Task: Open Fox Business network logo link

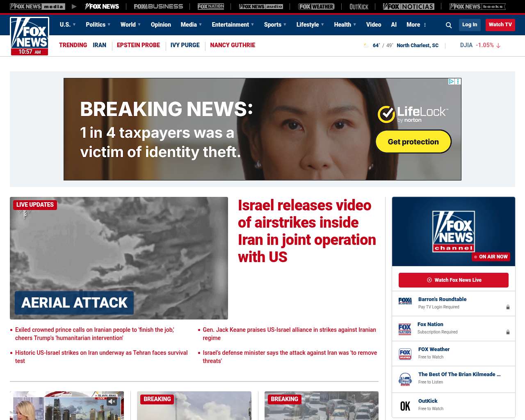Action: (158, 7)
